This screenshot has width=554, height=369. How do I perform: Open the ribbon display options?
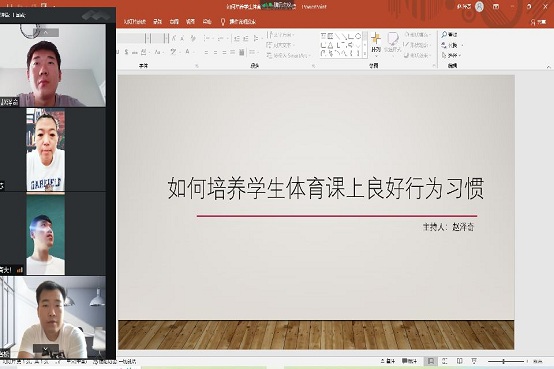coord(496,7)
